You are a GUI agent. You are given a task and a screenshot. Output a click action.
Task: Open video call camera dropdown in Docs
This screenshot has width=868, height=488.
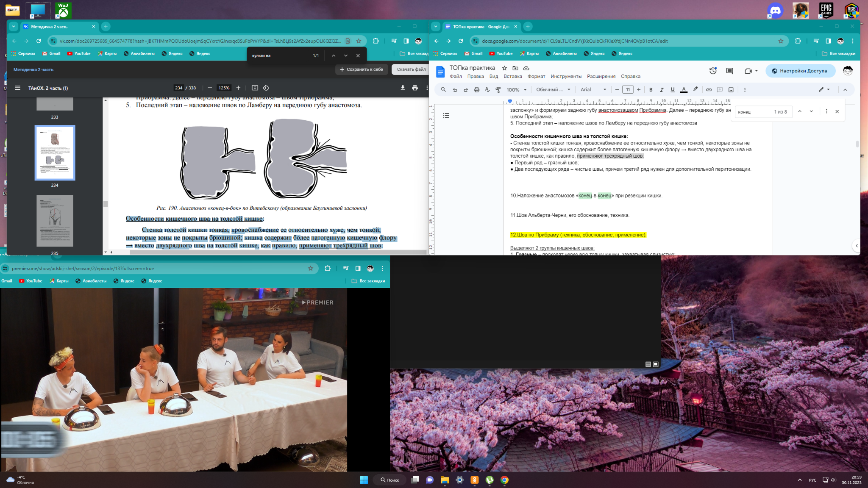[x=751, y=71]
